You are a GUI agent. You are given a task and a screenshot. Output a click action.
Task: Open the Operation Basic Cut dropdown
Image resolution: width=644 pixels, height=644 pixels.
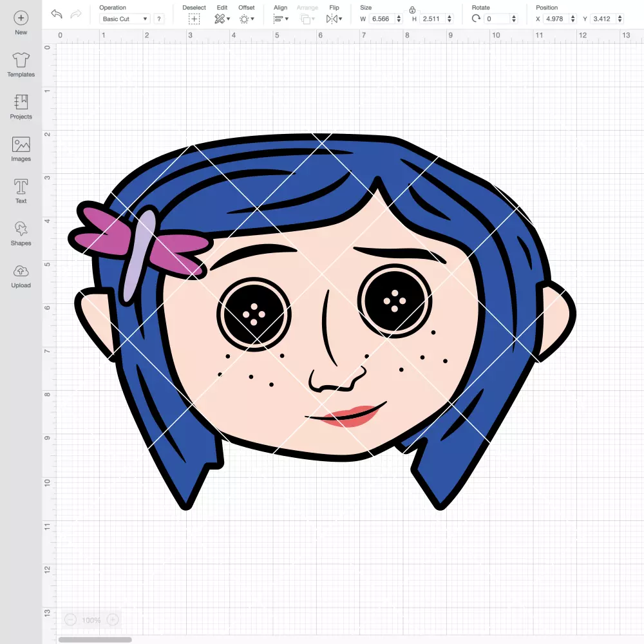[125, 19]
